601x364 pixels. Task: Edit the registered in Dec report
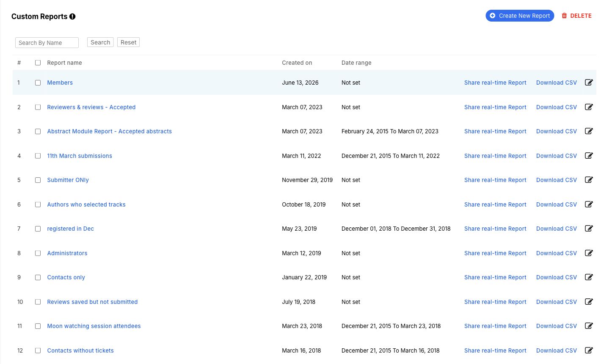[x=589, y=229]
